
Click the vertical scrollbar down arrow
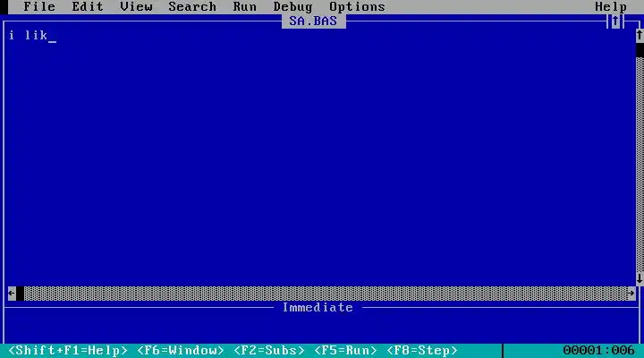click(640, 278)
